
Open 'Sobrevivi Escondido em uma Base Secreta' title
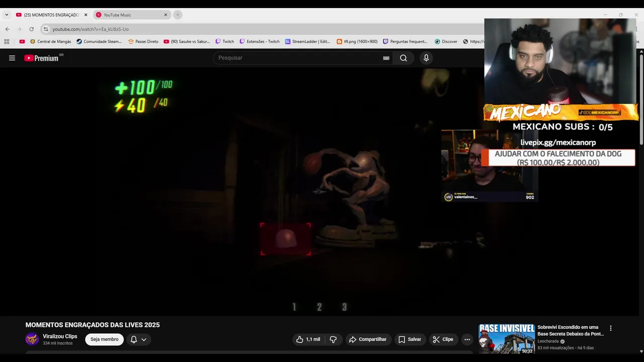[x=571, y=330]
